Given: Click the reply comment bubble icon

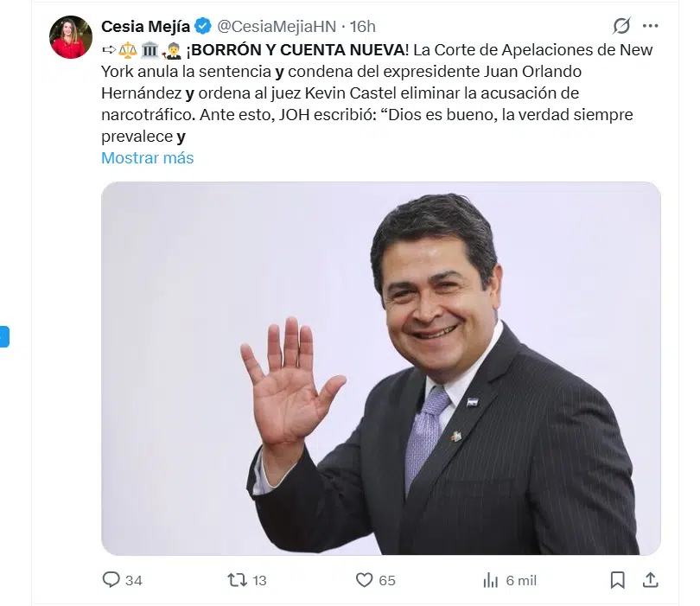Looking at the screenshot, I should click(x=111, y=580).
